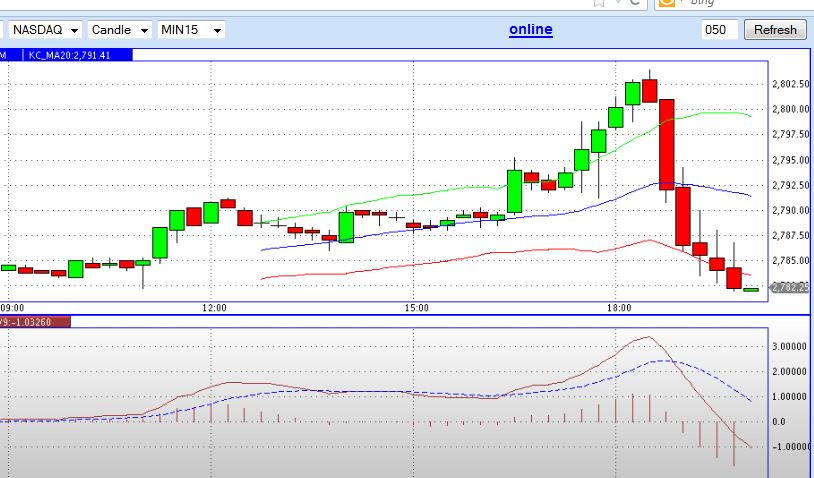Click the 1.00000 MACD axis label
This screenshot has width=814, height=478.
tap(790, 397)
